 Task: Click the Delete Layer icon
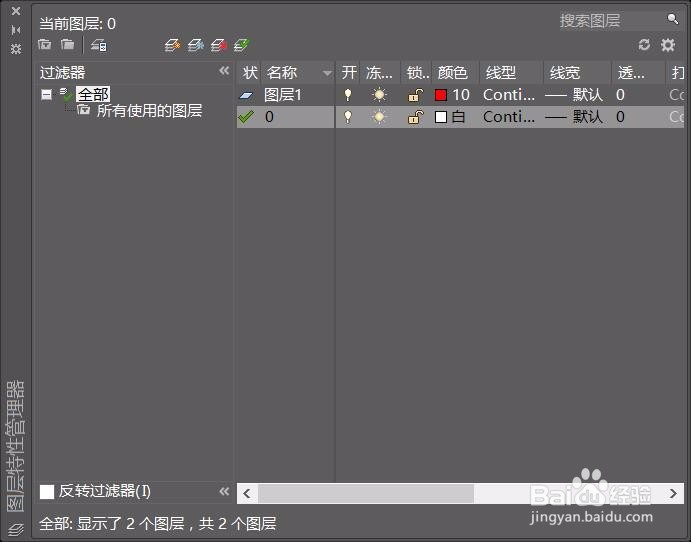click(x=219, y=45)
